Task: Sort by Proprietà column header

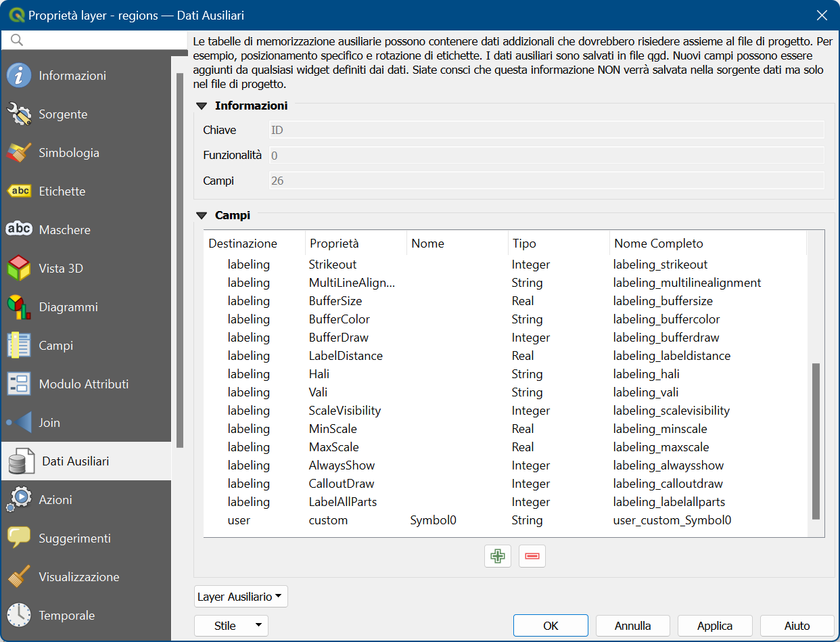Action: (356, 244)
